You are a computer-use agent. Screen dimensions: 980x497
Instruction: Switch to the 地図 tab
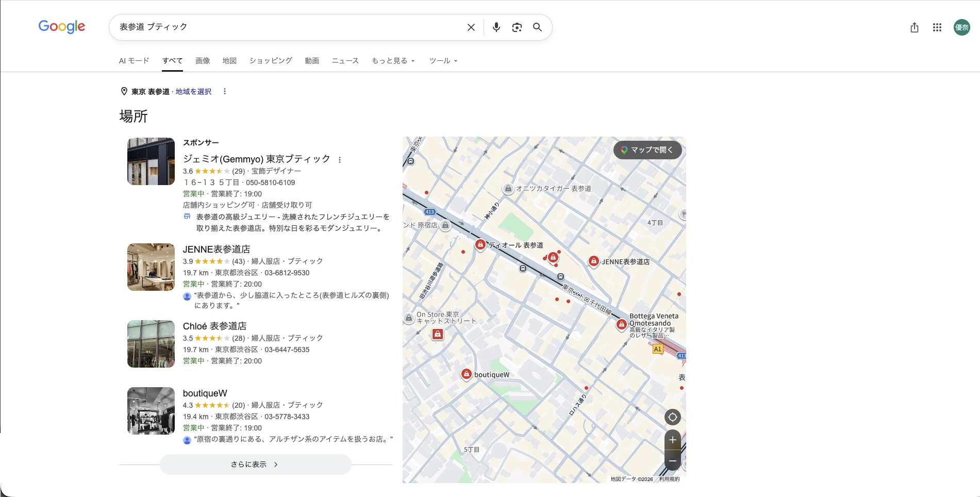pos(229,61)
